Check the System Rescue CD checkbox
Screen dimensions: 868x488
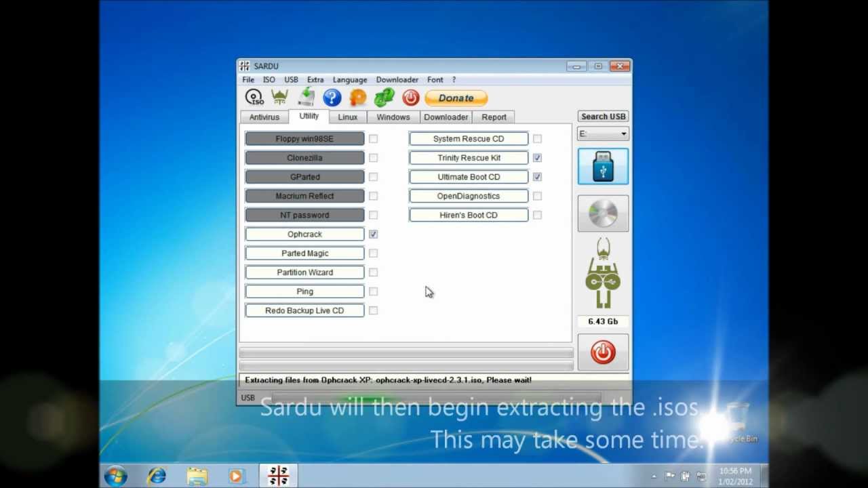[x=537, y=138]
